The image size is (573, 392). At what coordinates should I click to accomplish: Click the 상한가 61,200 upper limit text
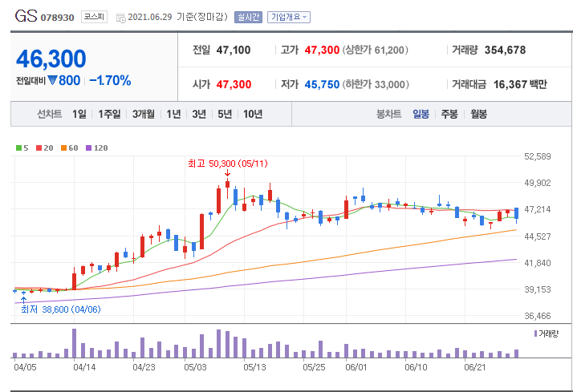click(x=376, y=50)
